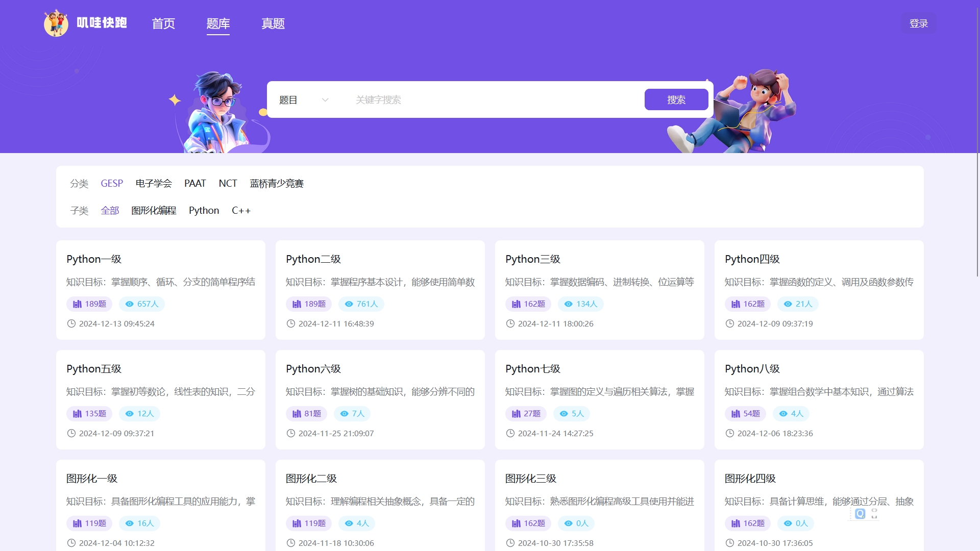The height and width of the screenshot is (551, 980).
Task: Click the 图形化四级 knowledge goal description
Action: (x=819, y=502)
